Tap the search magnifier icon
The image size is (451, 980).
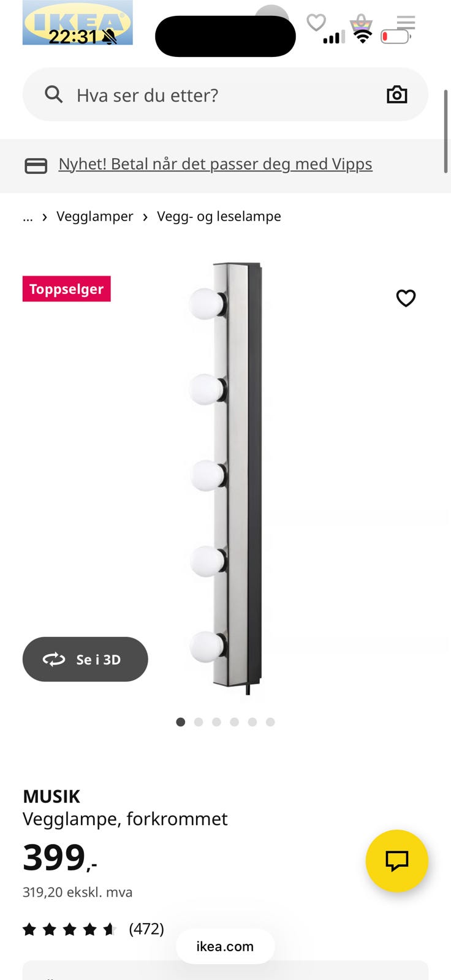[54, 94]
